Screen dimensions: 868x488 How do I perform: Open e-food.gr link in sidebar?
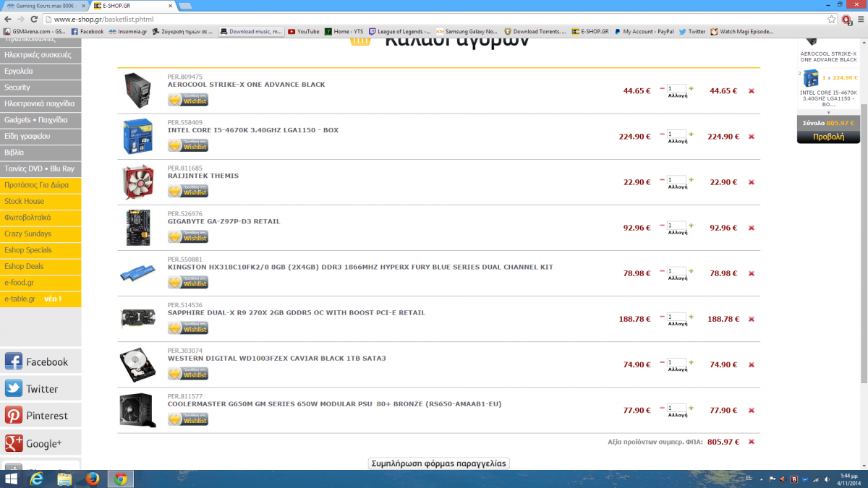coord(41,283)
